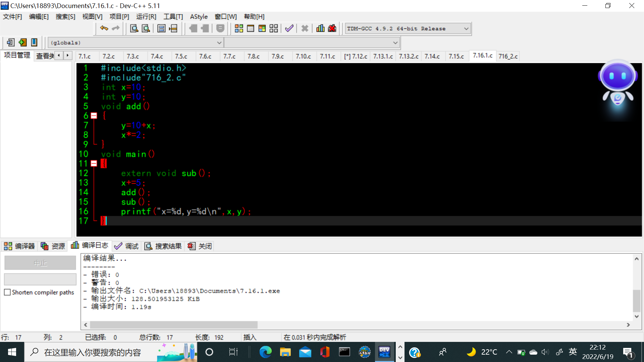Collapse the add function fold at line 6
This screenshot has height=362, width=644.
pos(94,116)
